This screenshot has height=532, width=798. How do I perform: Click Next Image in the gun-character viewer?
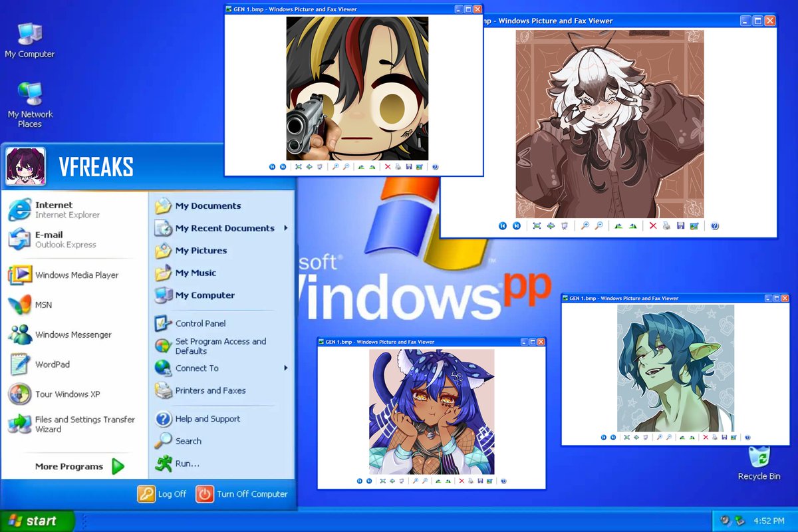point(283,167)
